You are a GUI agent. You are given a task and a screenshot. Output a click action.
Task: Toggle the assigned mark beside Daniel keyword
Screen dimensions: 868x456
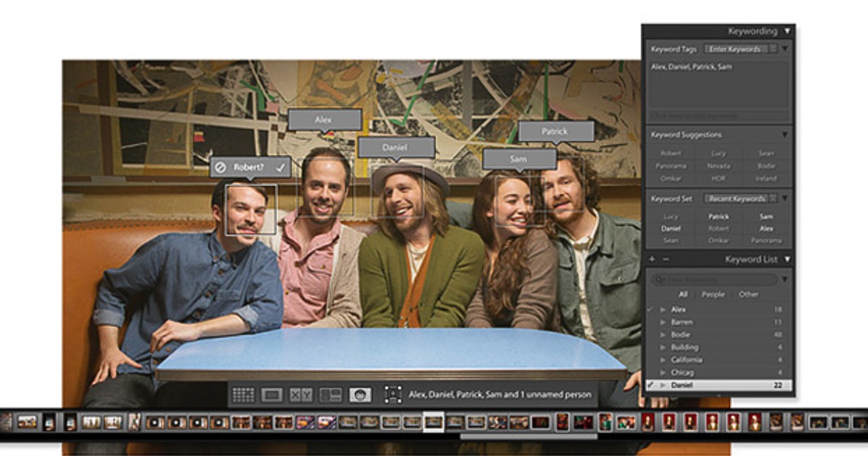pos(652,385)
